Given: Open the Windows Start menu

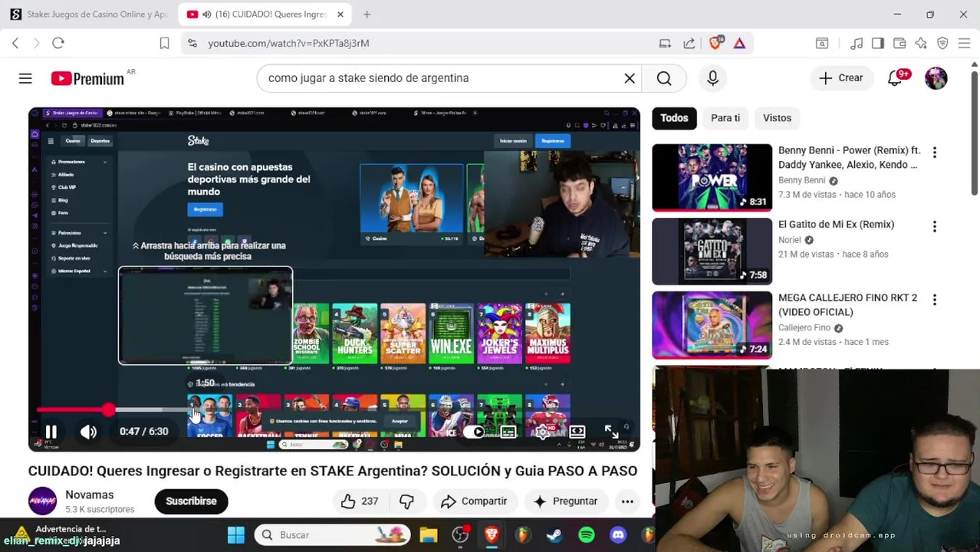Looking at the screenshot, I should (236, 535).
